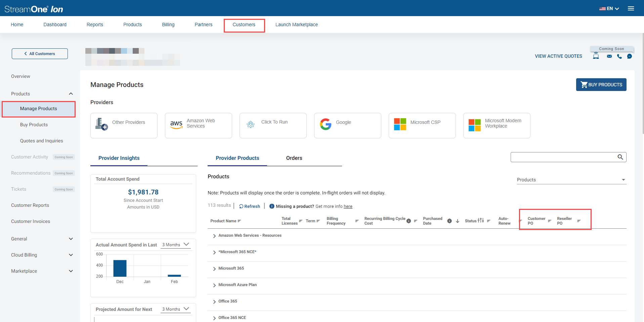Click the Billing Frequency column filter icon
This screenshot has width=644, height=322.
click(357, 221)
